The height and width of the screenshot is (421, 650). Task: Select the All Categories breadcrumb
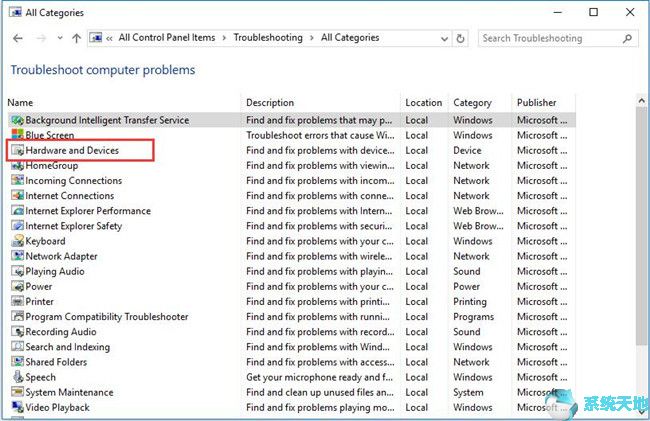(350, 38)
